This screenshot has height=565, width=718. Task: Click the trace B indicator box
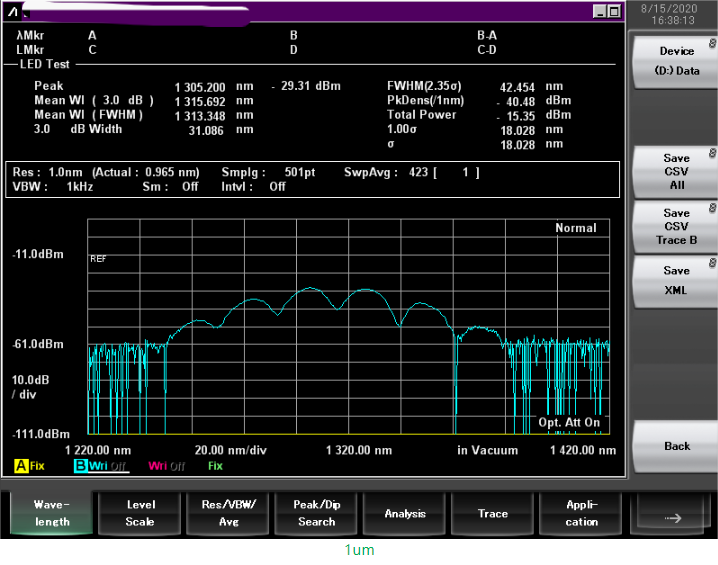80,466
